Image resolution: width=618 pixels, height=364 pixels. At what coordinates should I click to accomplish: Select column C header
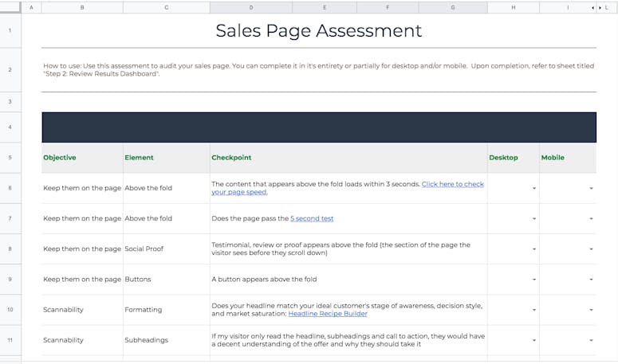[x=167, y=7]
